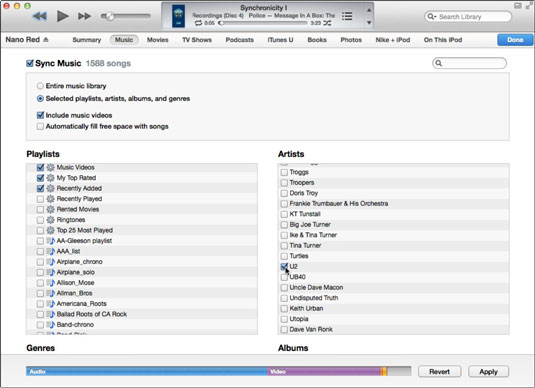The image size is (535, 388).
Task: Click the Music Videos gear icon
Action: click(50, 168)
